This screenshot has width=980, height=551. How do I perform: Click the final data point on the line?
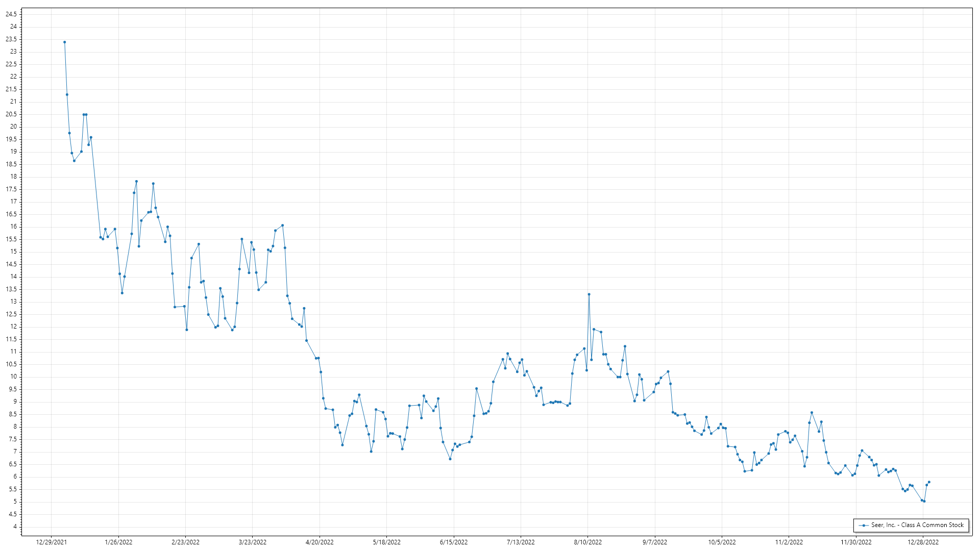(929, 482)
